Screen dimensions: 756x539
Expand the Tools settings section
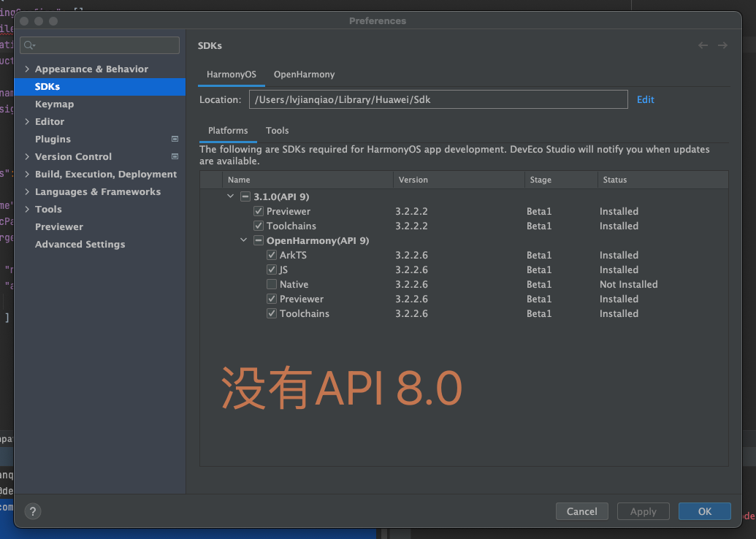click(27, 209)
